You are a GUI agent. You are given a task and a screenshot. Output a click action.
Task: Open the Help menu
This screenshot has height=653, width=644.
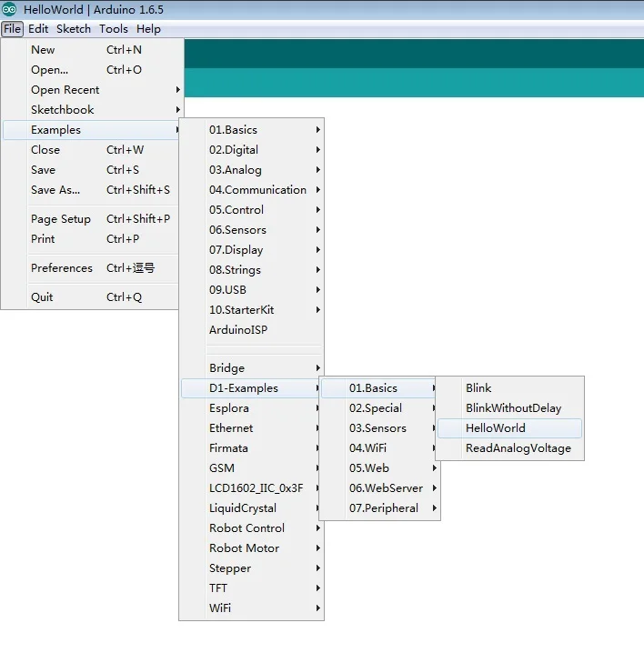(x=148, y=29)
